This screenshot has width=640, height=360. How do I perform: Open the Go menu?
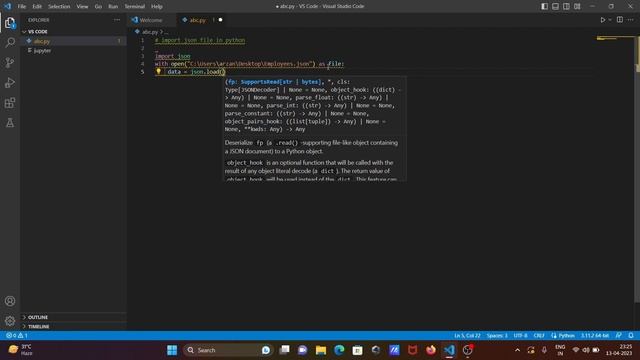click(x=98, y=7)
